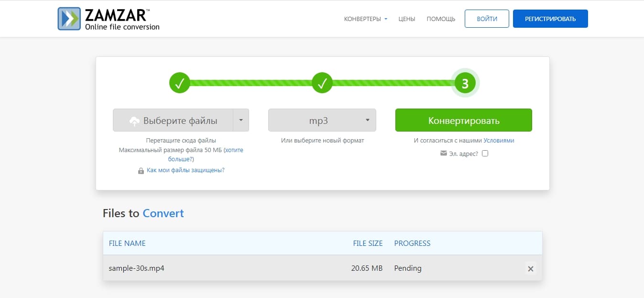The width and height of the screenshot is (644, 298).
Task: Click the step 1 green checkmark circle
Action: pyautogui.click(x=180, y=84)
